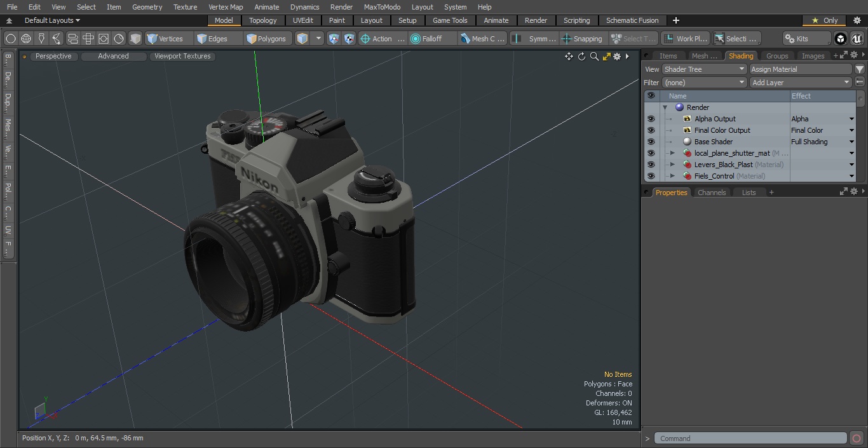The width and height of the screenshot is (868, 448).
Task: Click the cross-shaped box toolbar icon
Action: [x=88, y=39]
